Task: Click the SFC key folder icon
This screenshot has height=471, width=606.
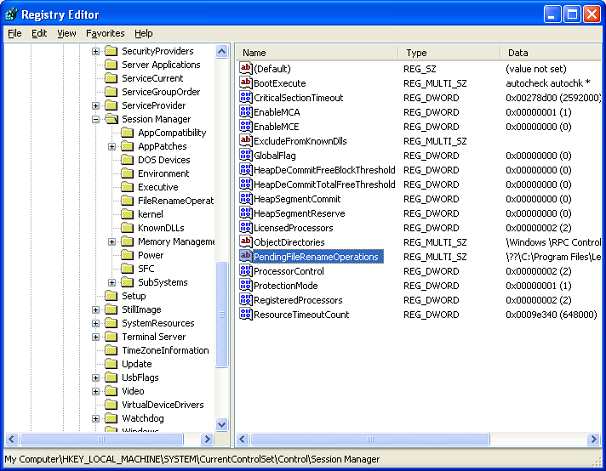Action: (x=127, y=268)
